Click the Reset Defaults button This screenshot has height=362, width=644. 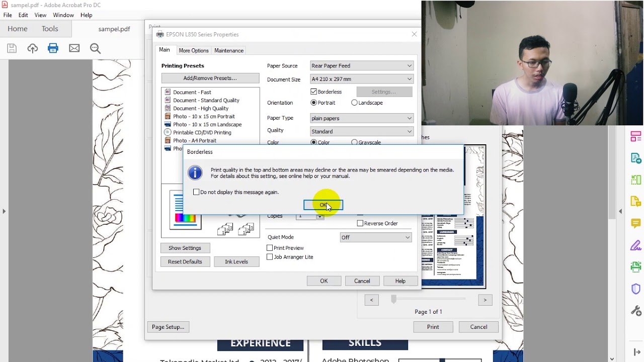185,261
